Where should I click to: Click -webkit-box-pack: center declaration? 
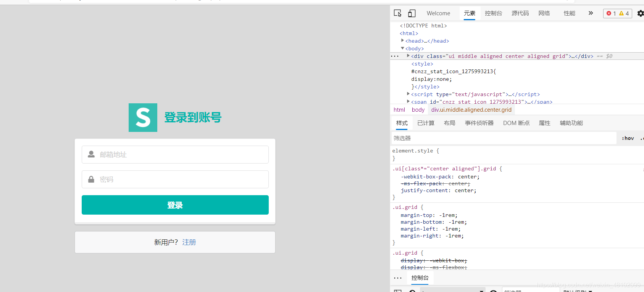point(440,177)
